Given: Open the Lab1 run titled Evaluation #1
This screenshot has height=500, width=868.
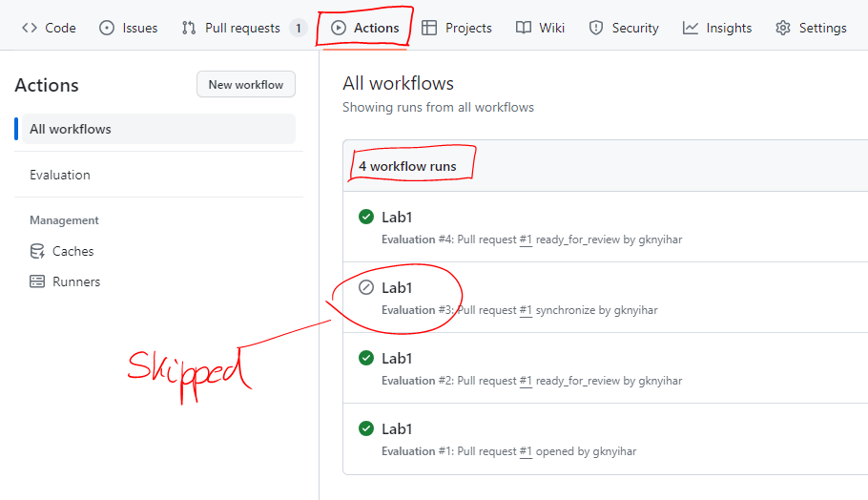Looking at the screenshot, I should [x=397, y=428].
